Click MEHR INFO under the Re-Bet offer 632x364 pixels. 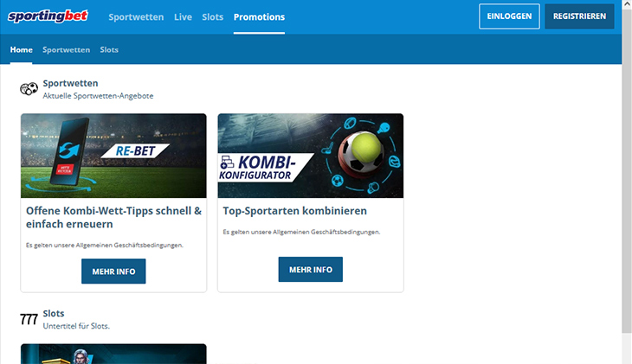(x=113, y=271)
